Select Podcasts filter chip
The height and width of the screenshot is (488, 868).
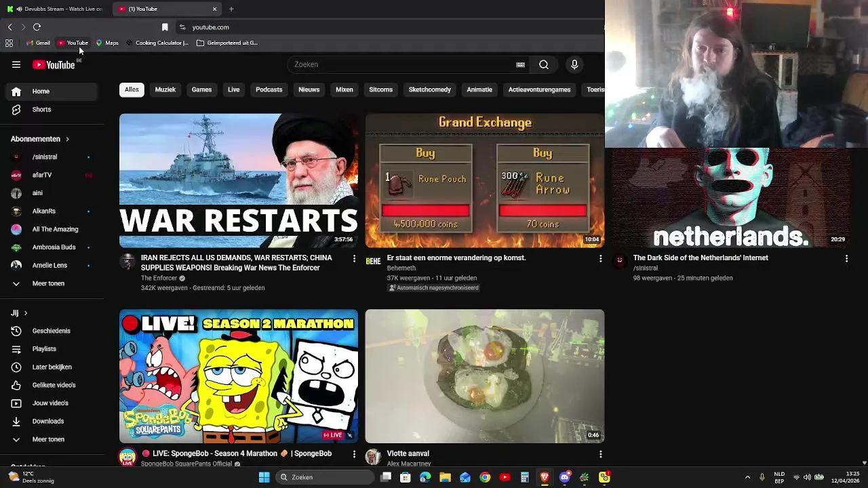(269, 89)
